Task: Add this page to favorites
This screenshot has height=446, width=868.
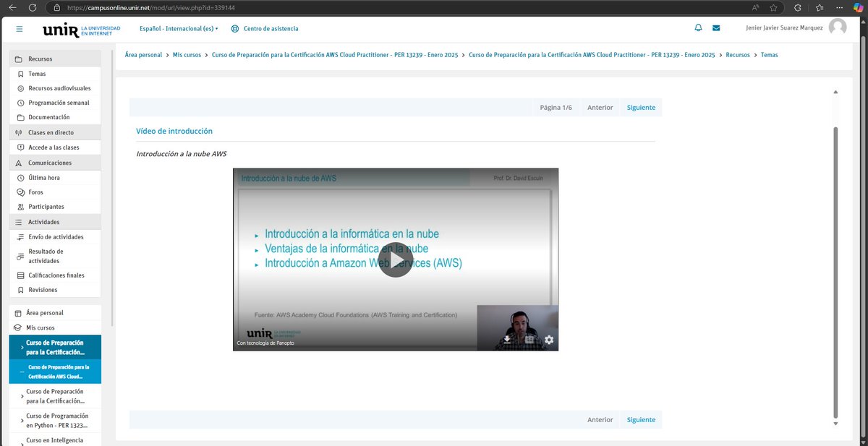Action: pos(774,7)
